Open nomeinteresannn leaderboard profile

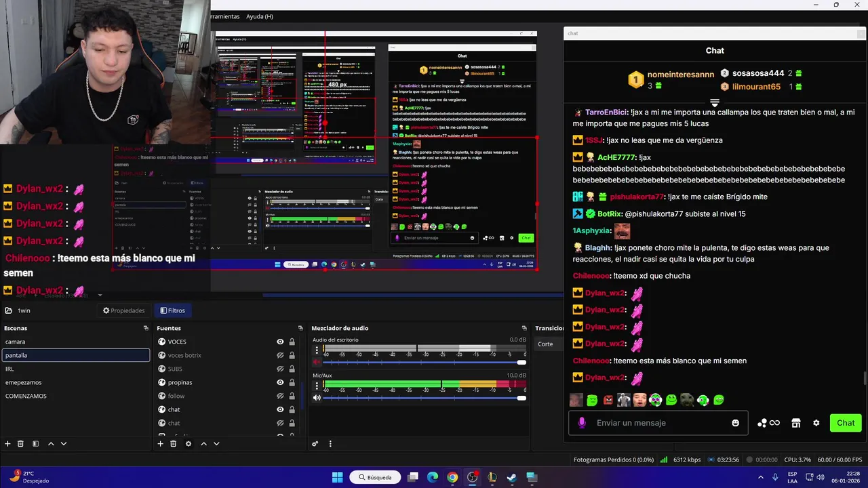pos(681,75)
